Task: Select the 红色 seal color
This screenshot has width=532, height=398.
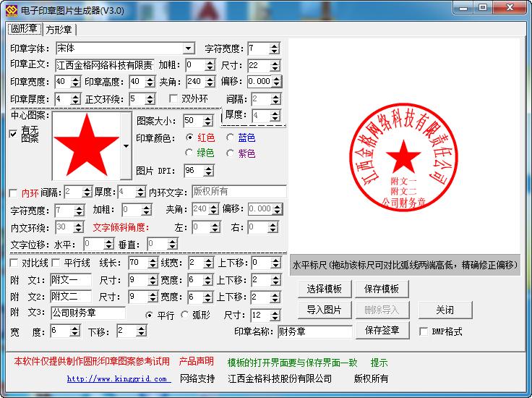Action: 189,137
